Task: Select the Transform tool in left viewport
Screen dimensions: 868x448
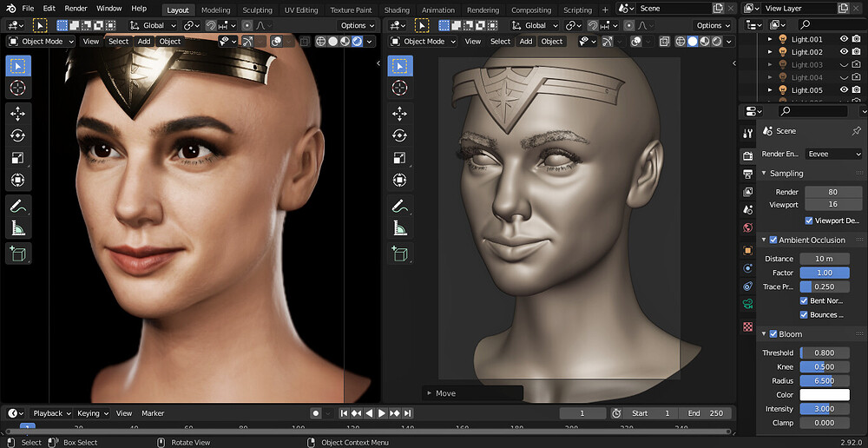Action: [18, 180]
